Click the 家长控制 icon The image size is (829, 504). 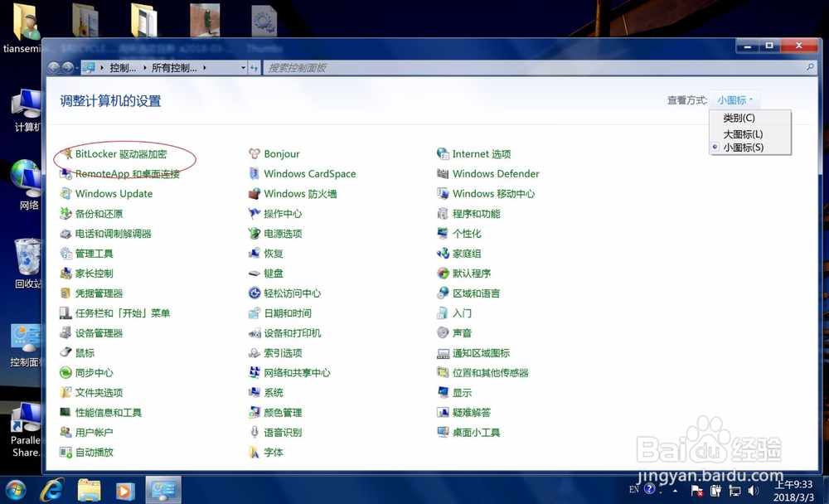click(x=66, y=274)
